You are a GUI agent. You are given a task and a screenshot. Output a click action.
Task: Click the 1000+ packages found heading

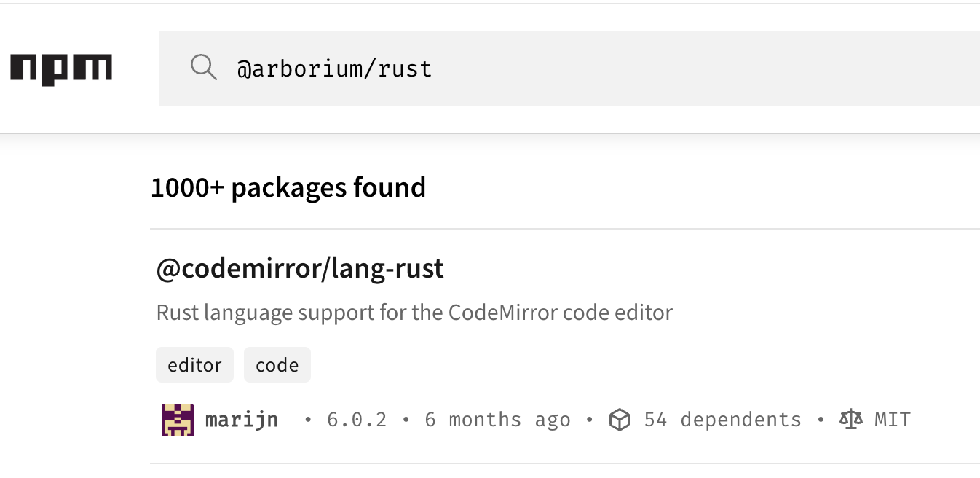click(288, 187)
